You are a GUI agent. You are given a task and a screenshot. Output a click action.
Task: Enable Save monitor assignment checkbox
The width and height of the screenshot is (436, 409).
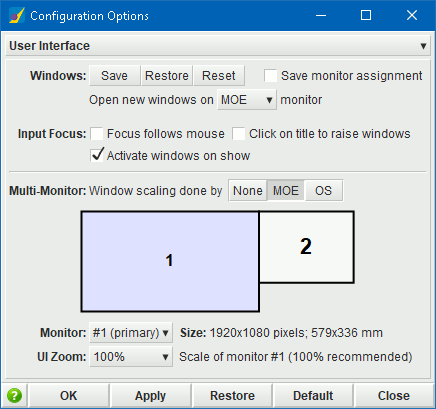270,76
